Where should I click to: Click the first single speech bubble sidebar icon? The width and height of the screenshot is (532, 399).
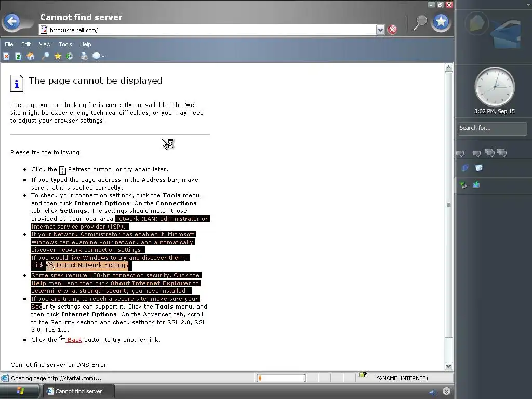pos(460,154)
